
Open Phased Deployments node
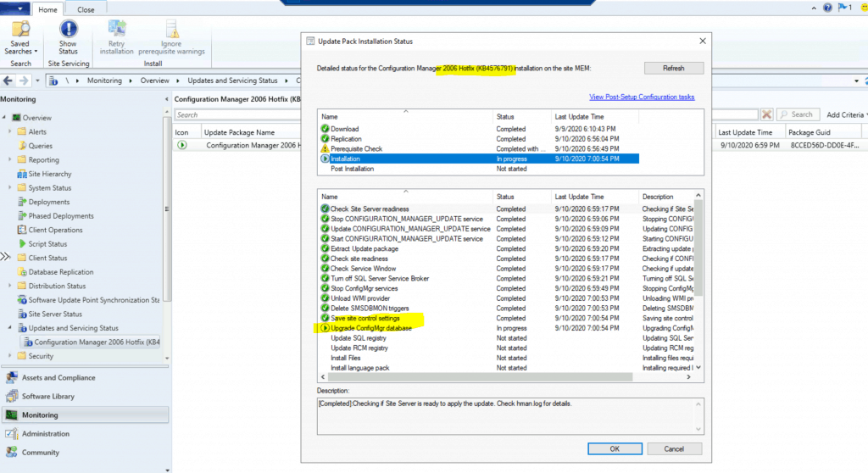click(x=61, y=216)
